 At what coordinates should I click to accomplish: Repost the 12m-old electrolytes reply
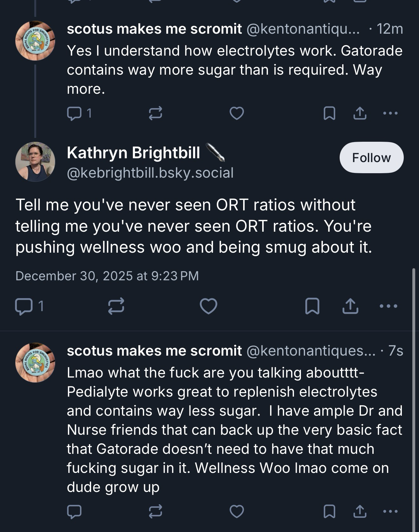click(156, 113)
